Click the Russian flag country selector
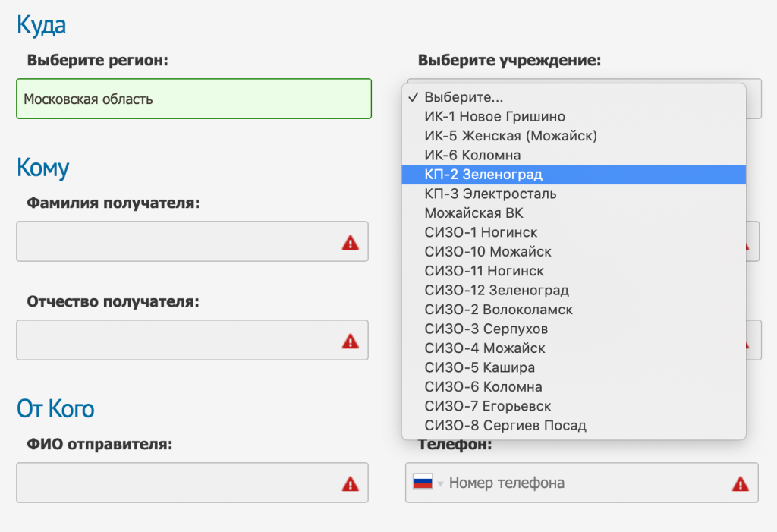Image resolution: width=777 pixels, height=532 pixels. pos(423,483)
